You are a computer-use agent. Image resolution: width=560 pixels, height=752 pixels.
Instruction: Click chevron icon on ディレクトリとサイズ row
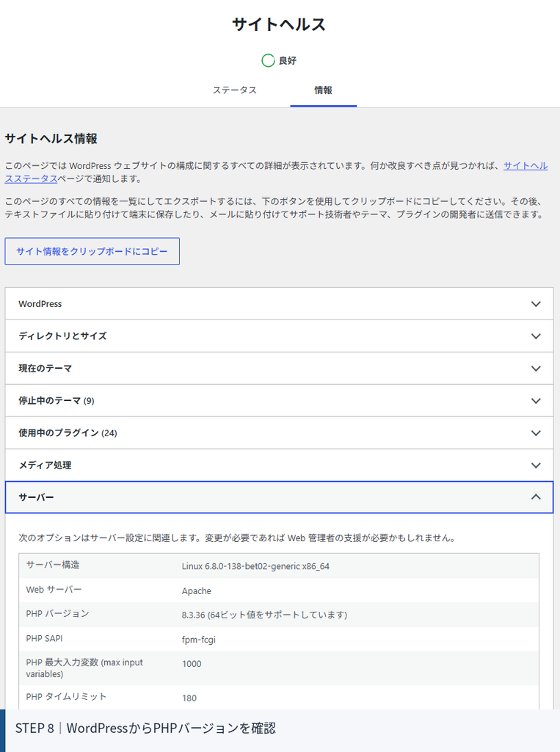[536, 336]
